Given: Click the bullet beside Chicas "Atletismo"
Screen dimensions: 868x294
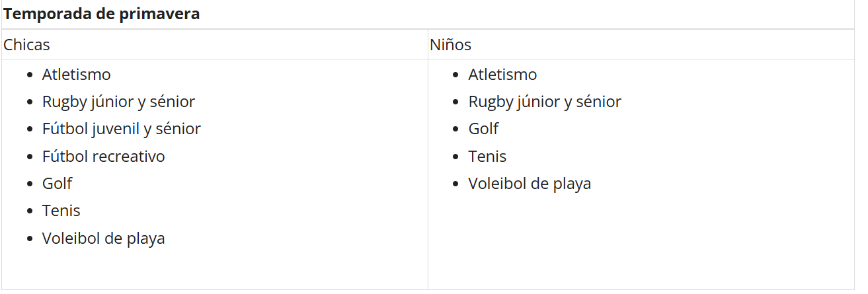Looking at the screenshot, I should (29, 75).
